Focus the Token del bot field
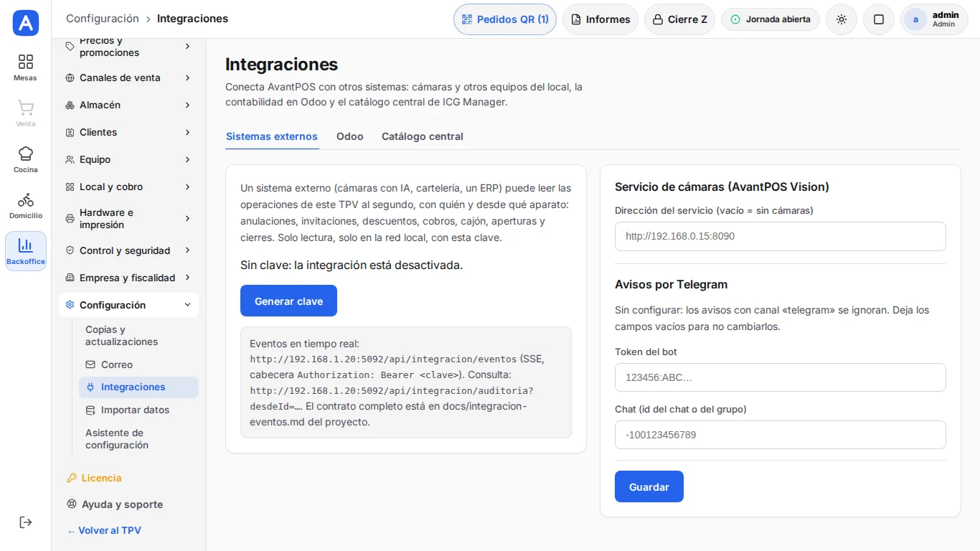Viewport: 980px width, 551px height. pyautogui.click(x=781, y=377)
